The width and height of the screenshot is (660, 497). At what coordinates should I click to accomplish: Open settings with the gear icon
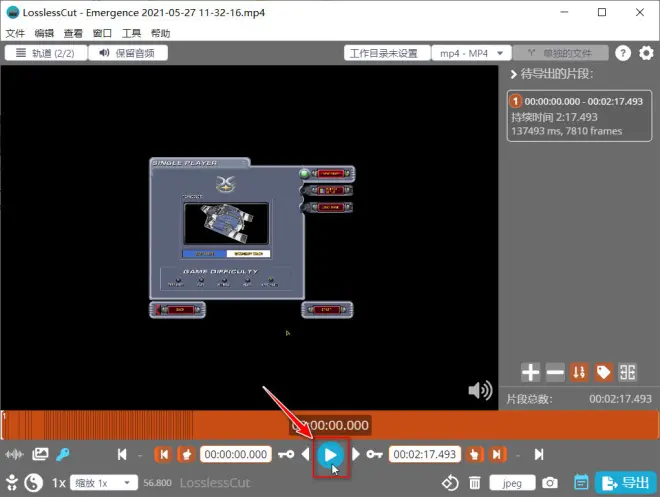[646, 53]
